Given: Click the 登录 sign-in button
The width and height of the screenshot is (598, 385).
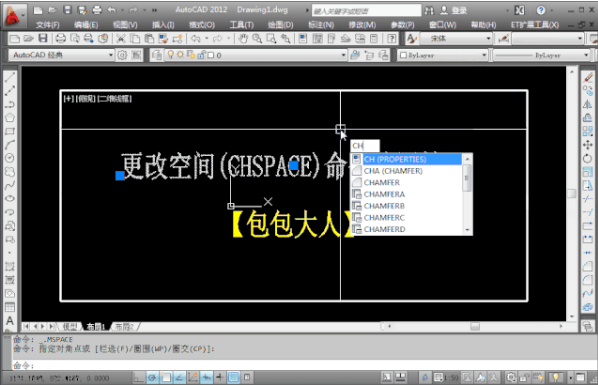Looking at the screenshot, I should click(454, 10).
